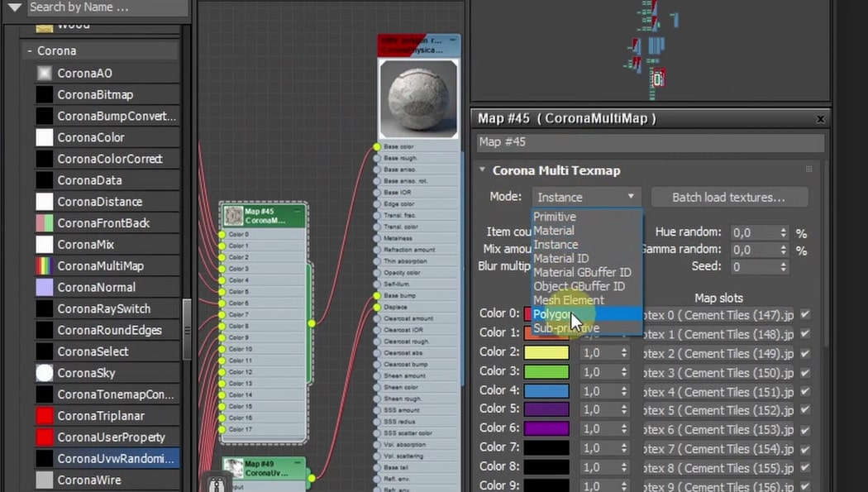This screenshot has width=868, height=492.
Task: Collapse the Corona category in the map browser
Action: pos(30,51)
